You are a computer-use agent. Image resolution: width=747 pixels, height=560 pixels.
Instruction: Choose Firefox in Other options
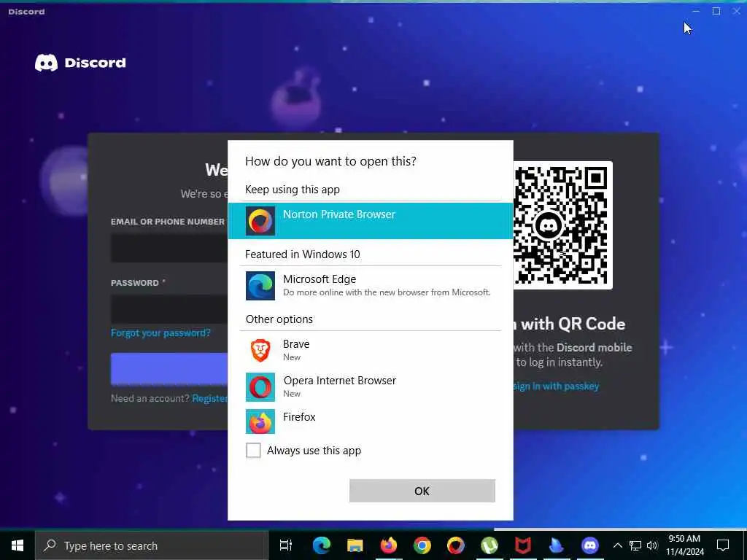click(370, 421)
